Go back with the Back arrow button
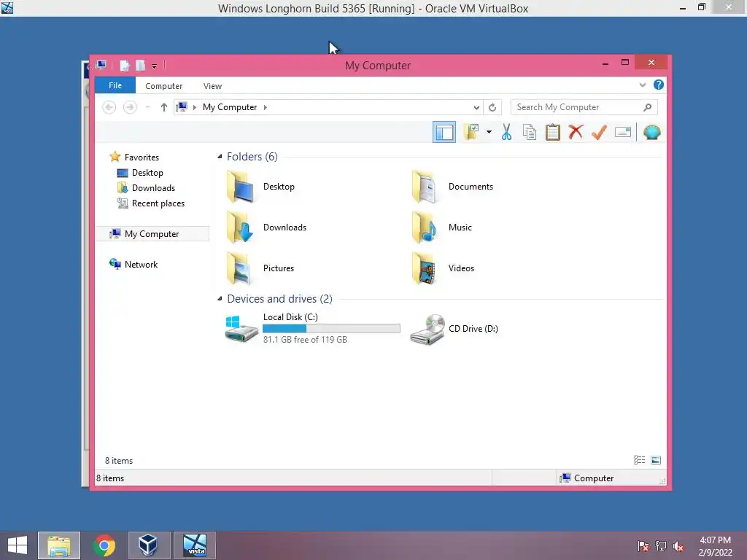 109,107
